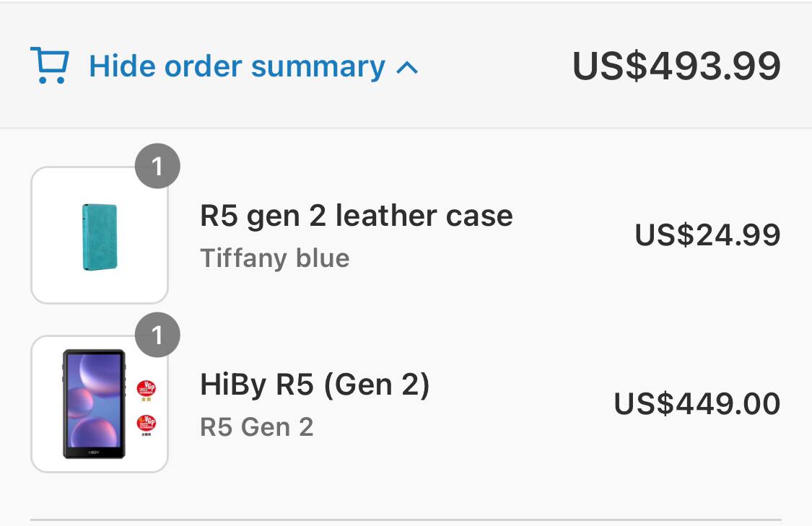Screen dimensions: 812x526
Task: Click the HiBy logo below the player screen
Action: (x=94, y=451)
